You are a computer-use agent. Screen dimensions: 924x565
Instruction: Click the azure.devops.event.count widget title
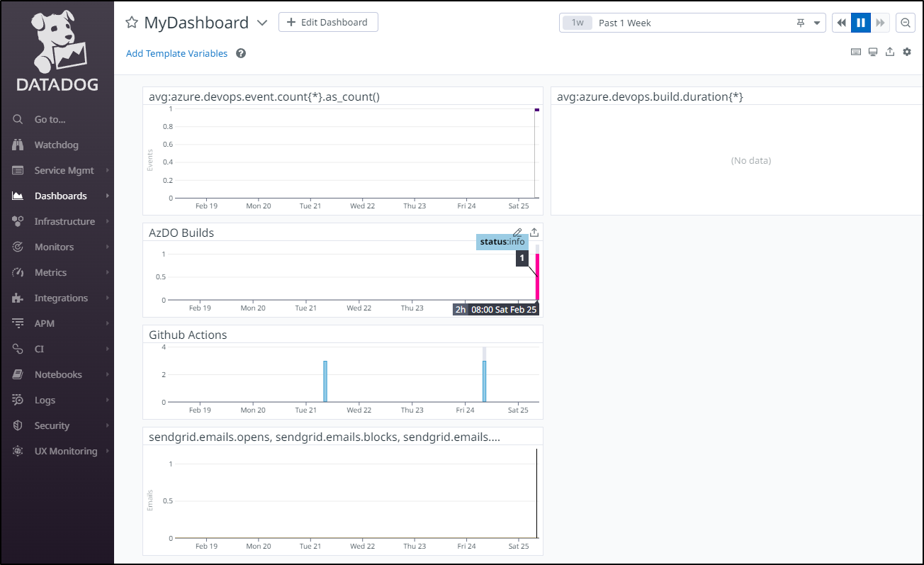point(264,96)
